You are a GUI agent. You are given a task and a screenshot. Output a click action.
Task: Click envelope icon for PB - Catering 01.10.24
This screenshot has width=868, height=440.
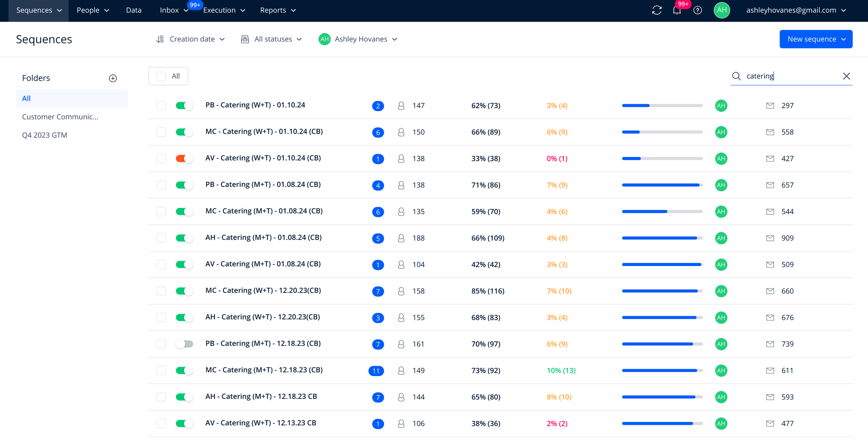point(770,106)
